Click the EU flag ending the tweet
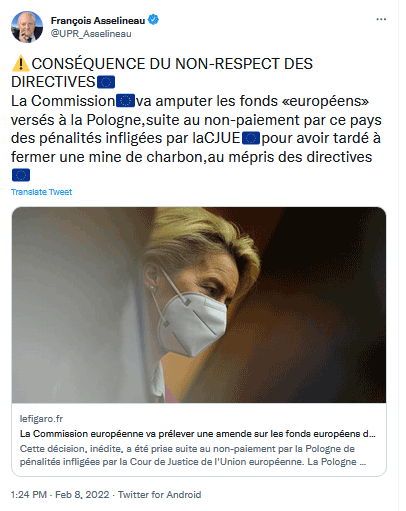This screenshot has height=511, width=406. [21, 175]
